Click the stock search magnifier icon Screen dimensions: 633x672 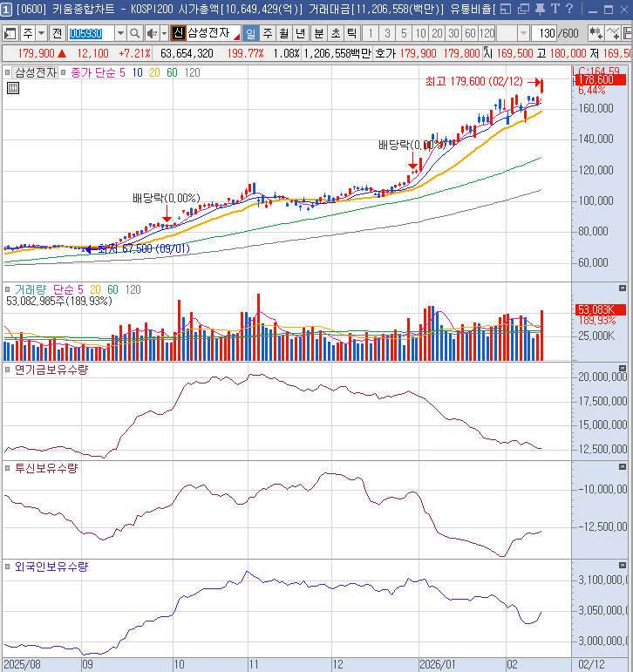click(x=135, y=33)
